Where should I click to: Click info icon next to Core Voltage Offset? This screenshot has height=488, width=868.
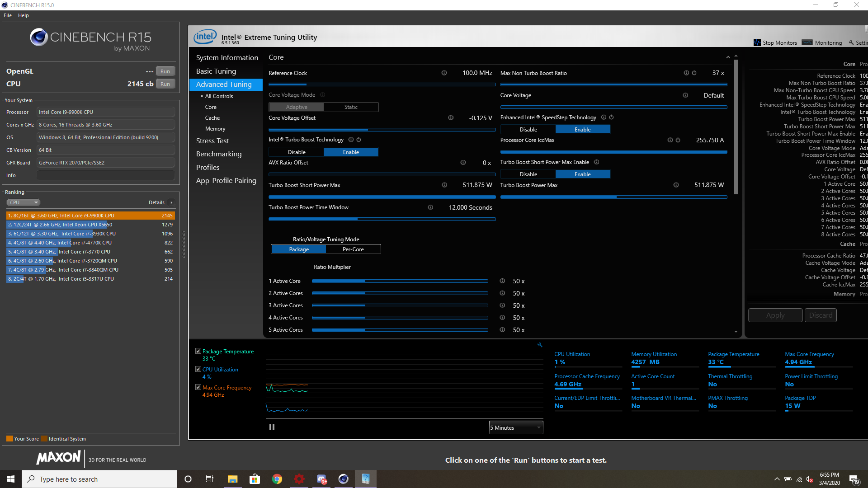pos(451,118)
